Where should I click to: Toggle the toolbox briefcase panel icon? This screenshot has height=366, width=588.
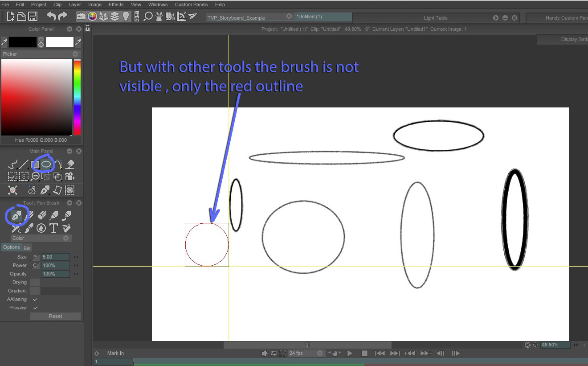coord(82,16)
